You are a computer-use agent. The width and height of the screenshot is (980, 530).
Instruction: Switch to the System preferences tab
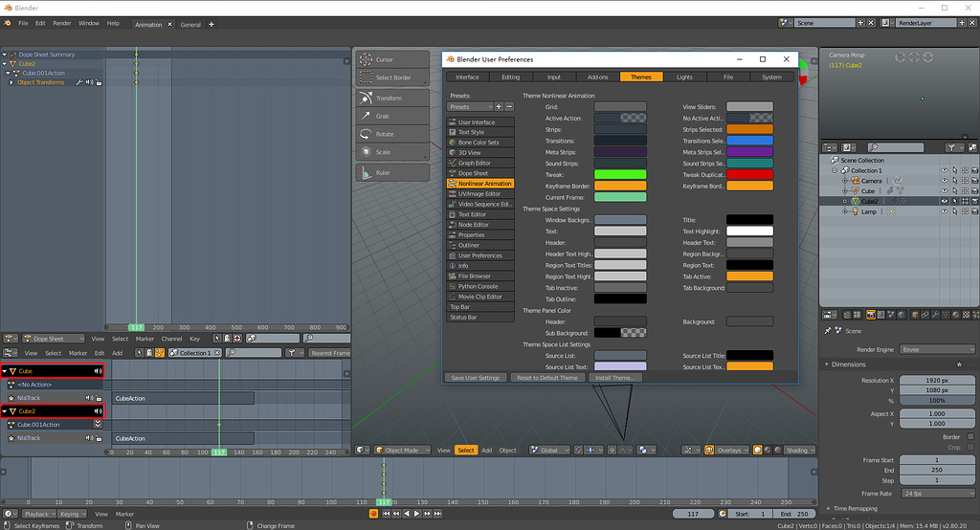pyautogui.click(x=771, y=77)
